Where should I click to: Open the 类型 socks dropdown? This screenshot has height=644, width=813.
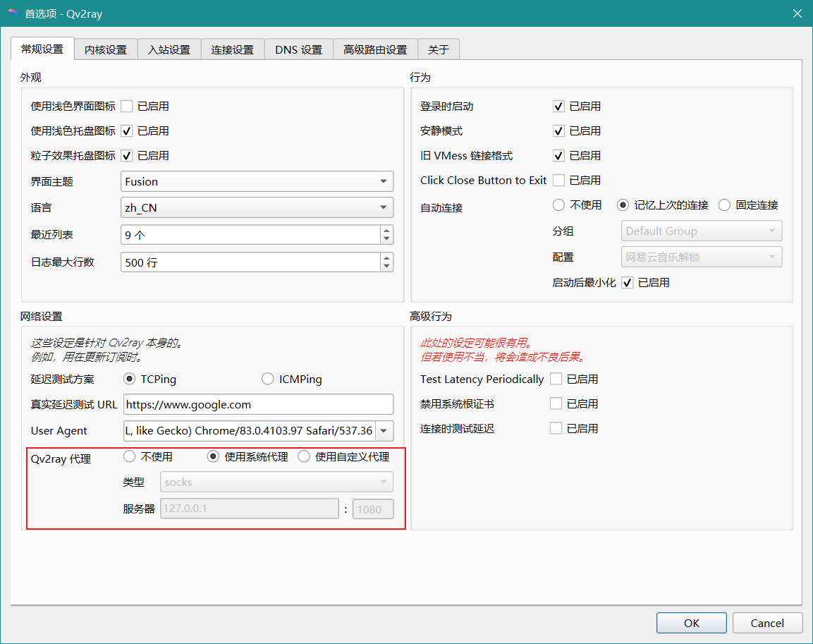[277, 482]
